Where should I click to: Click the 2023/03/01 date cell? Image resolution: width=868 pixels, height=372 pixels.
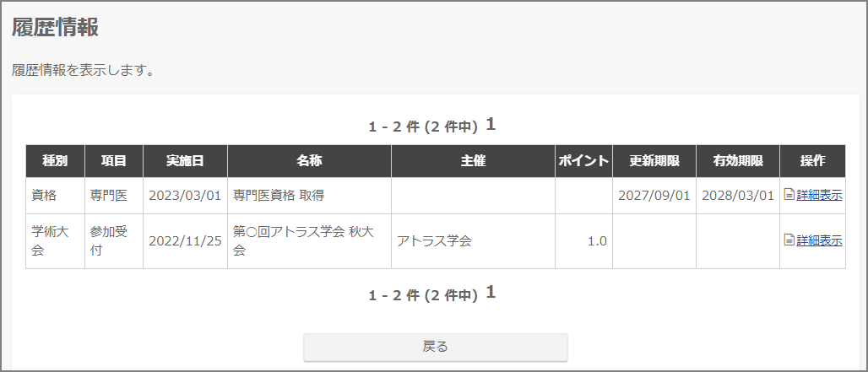coord(185,196)
